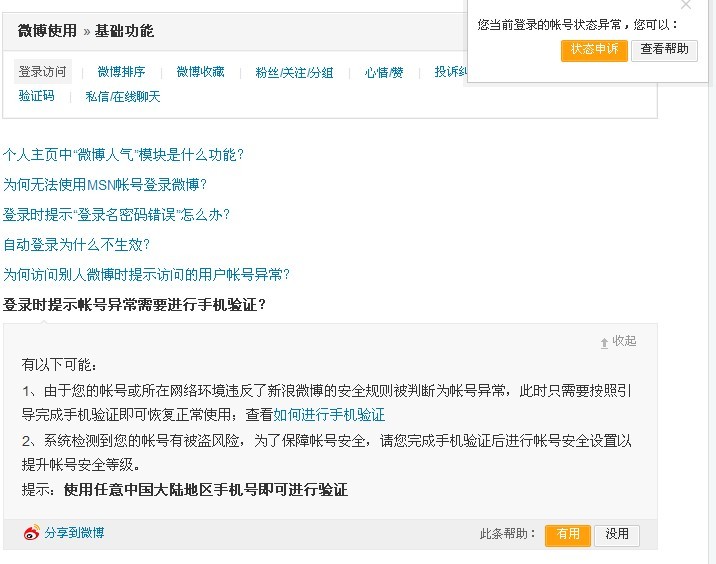This screenshot has height=564, width=716.
Task: Close the account status popup
Action: click(x=686, y=5)
